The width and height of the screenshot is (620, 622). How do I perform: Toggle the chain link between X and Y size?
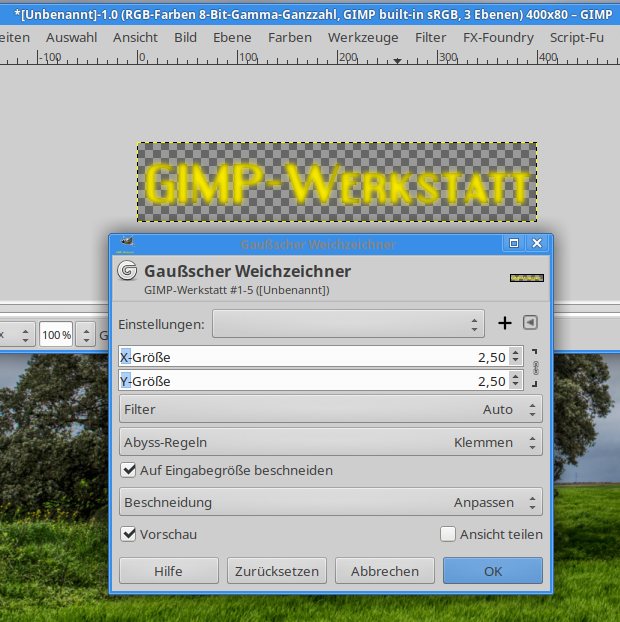[x=536, y=368]
